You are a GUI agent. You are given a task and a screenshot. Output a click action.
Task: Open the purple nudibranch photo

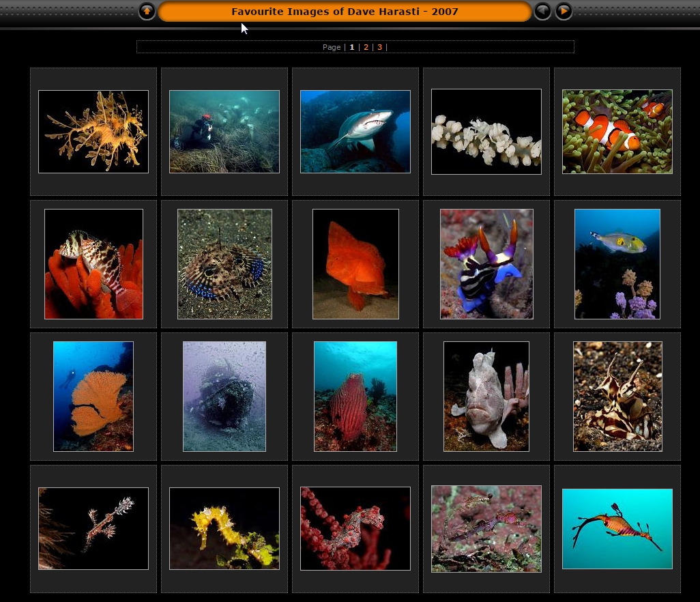point(486,264)
